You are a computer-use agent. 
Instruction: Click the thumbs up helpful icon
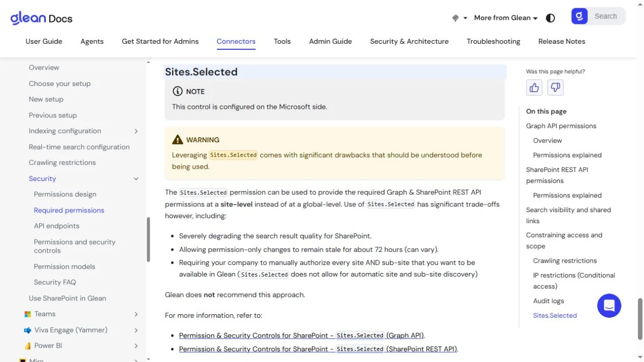[534, 87]
